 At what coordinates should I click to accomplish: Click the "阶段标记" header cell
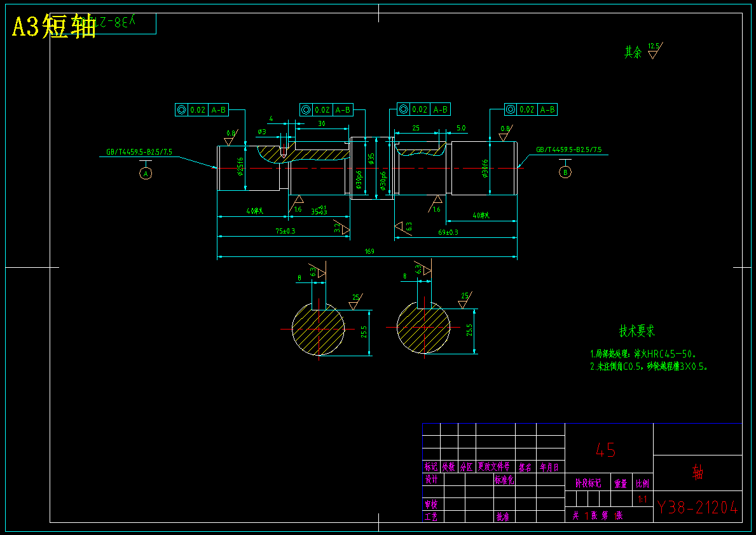tap(588, 483)
